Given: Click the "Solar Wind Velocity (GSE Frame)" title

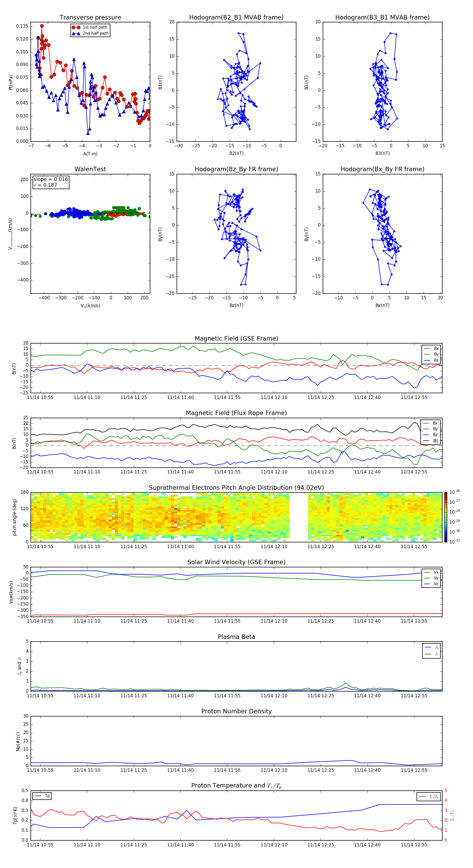Looking at the screenshot, I should tap(236, 562).
